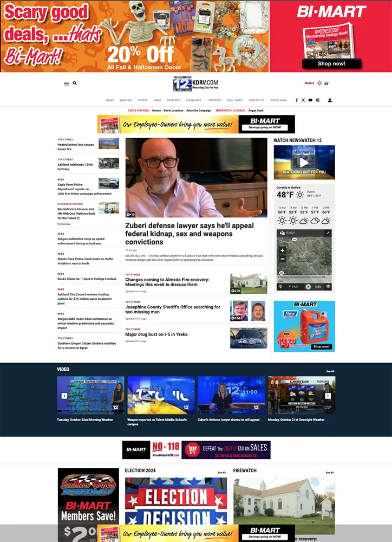Open Ducks Claim No. 1 Spot story
Image resolution: width=392 pixels, height=542 pixels.
point(87,279)
